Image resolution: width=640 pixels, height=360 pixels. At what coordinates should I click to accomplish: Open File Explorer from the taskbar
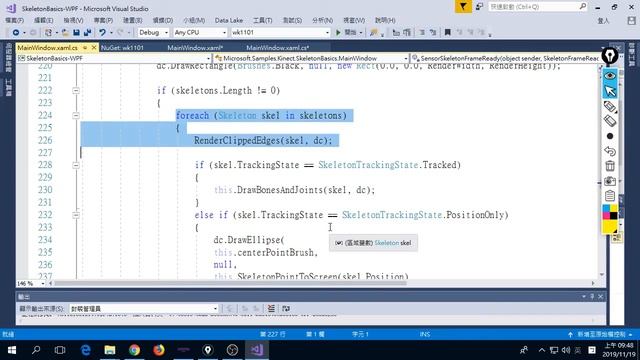tap(110, 350)
